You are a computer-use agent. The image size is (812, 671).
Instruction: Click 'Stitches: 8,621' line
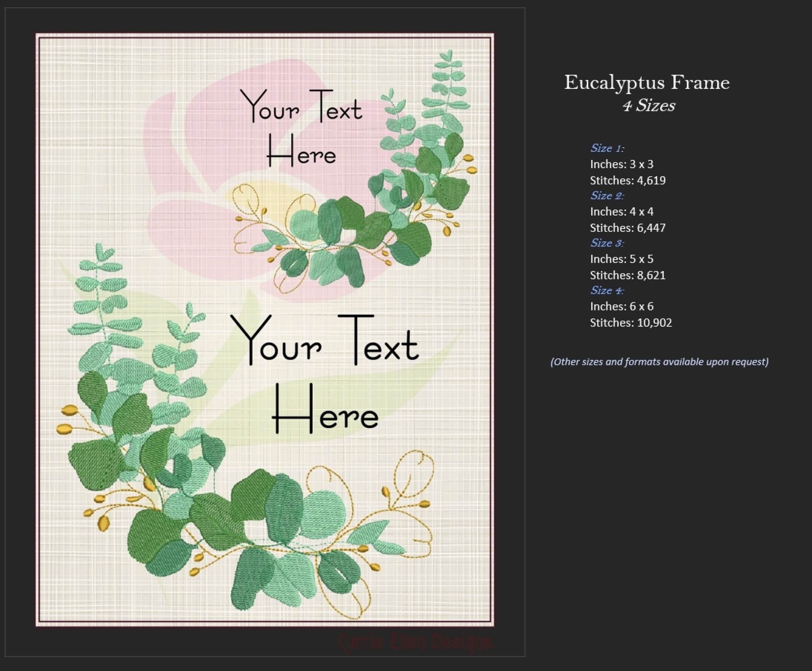click(x=627, y=275)
